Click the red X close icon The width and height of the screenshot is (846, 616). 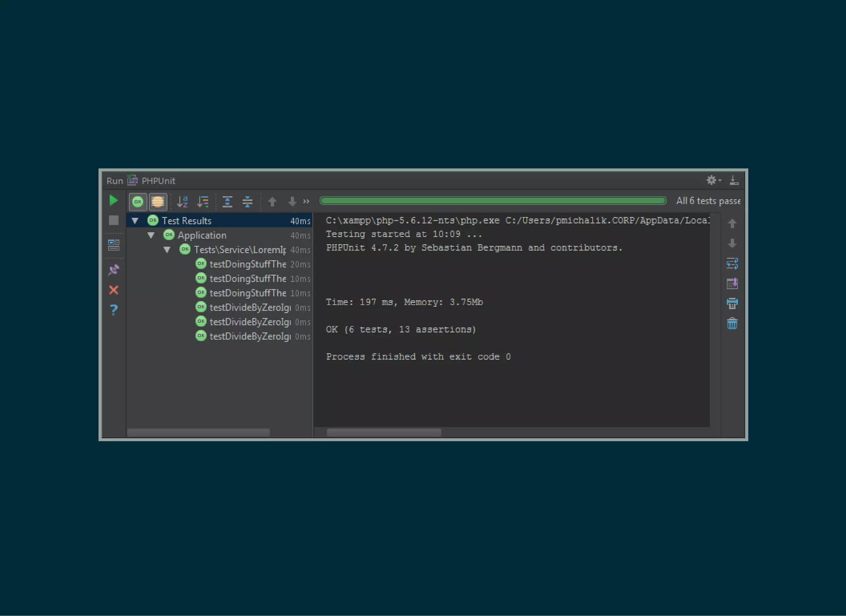pyautogui.click(x=114, y=290)
